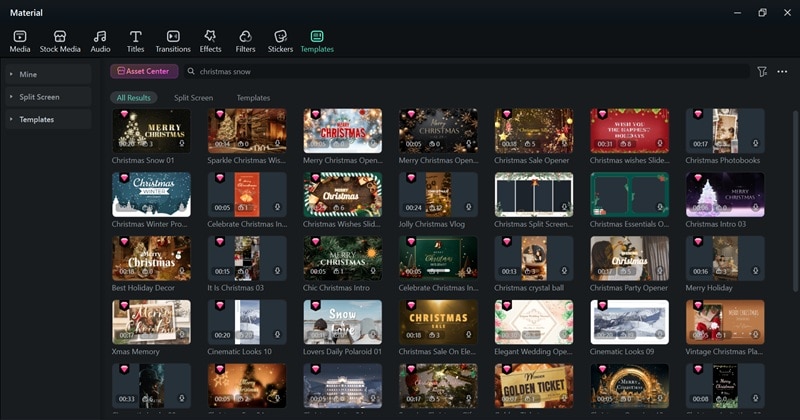Select the Golden Ticket thumbnail
Viewport: 800px width, 420px height.
click(x=534, y=386)
